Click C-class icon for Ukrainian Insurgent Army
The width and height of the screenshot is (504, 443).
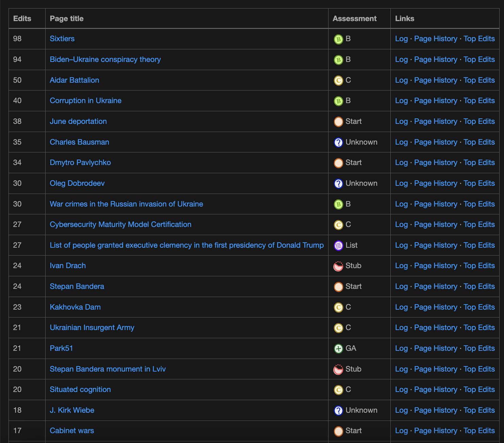[338, 328]
